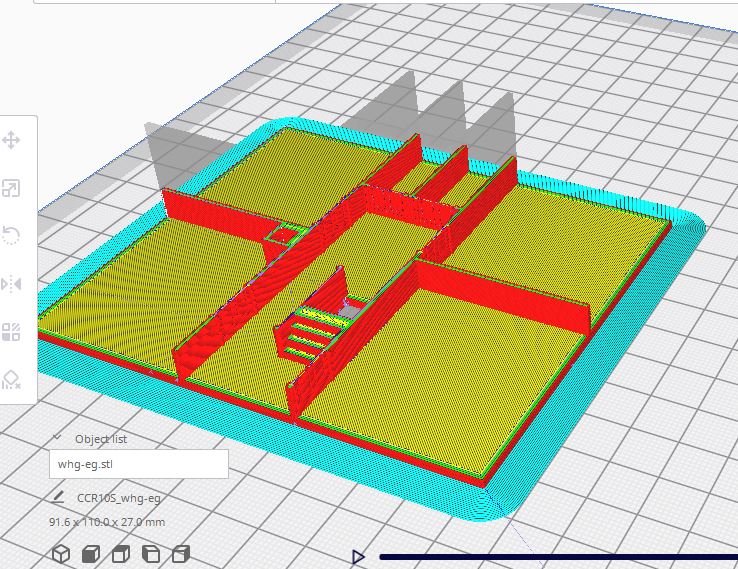Select the Rotate tool
The width and height of the screenshot is (738, 569).
[12, 236]
